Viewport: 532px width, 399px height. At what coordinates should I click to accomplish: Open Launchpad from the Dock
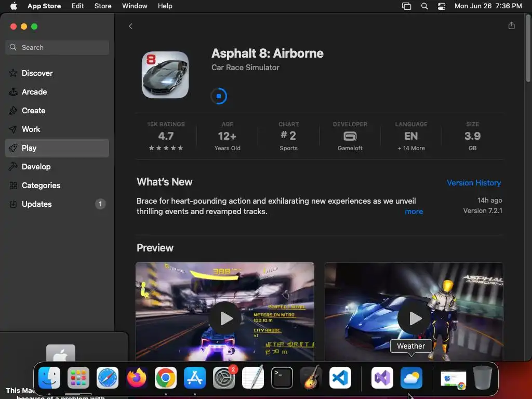(x=78, y=378)
